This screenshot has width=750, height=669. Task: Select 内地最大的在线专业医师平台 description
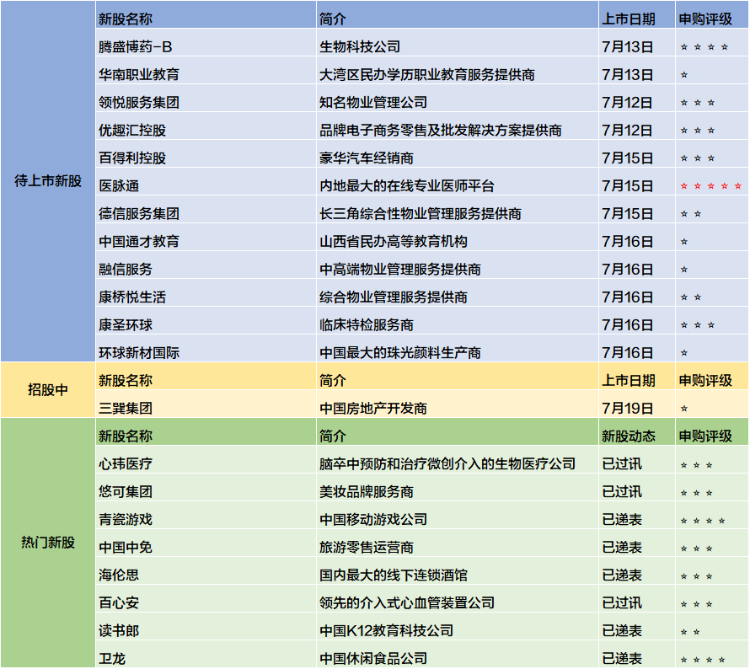pyautogui.click(x=407, y=186)
